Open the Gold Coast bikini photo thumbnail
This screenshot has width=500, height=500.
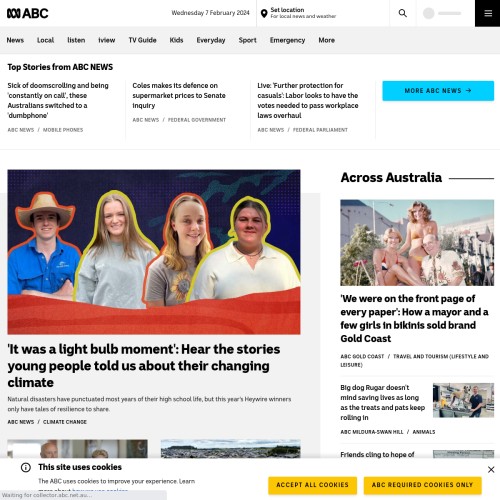[x=417, y=243]
